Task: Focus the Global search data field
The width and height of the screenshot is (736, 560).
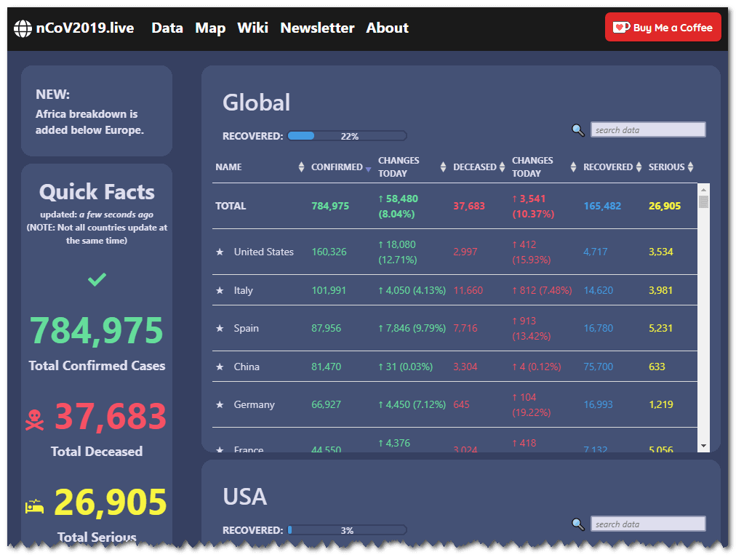Action: [647, 130]
